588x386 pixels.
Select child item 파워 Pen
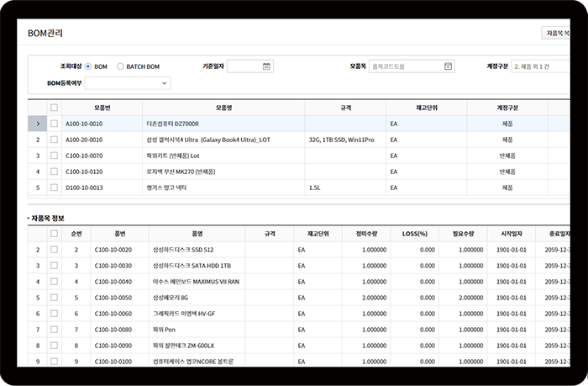164,330
